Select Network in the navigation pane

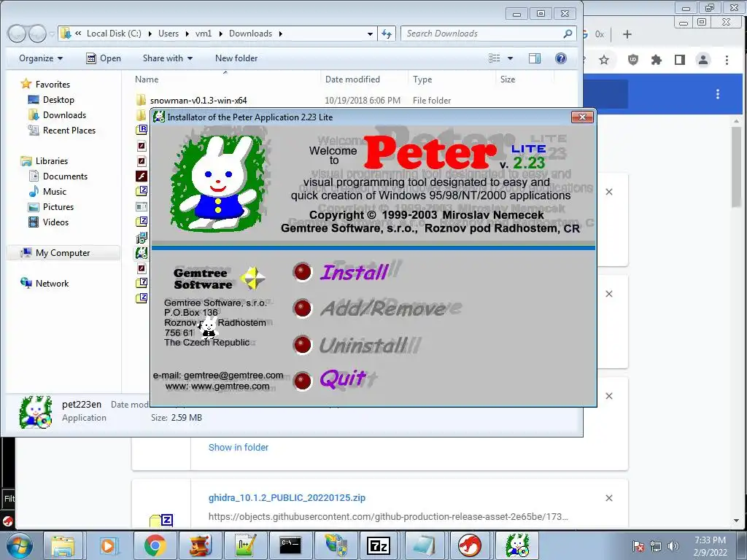pos(52,284)
